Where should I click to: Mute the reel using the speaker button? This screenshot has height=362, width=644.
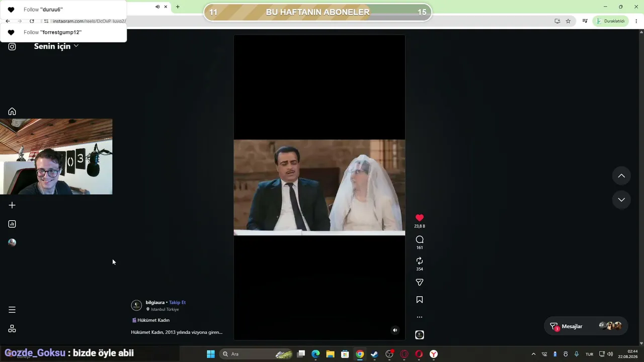coord(395,330)
